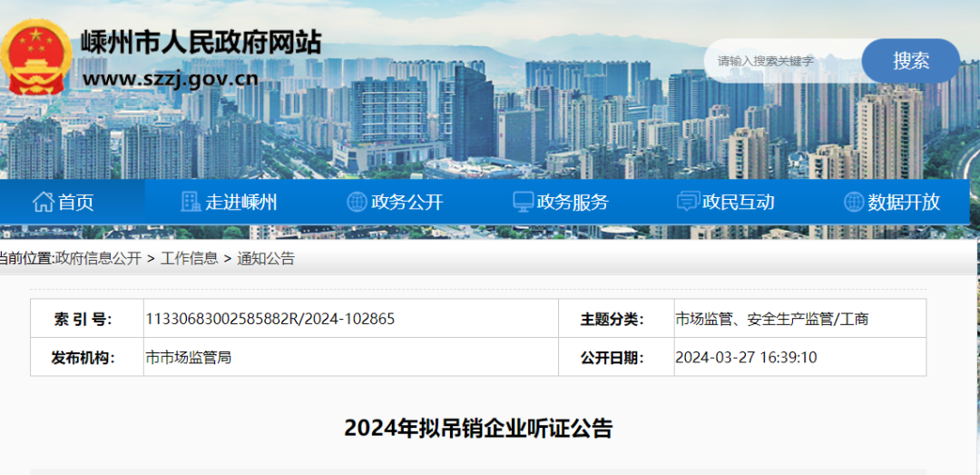Image resolution: width=980 pixels, height=475 pixels.
Task: Navigate to 通知公告 breadcrumb link
Action: (x=266, y=259)
